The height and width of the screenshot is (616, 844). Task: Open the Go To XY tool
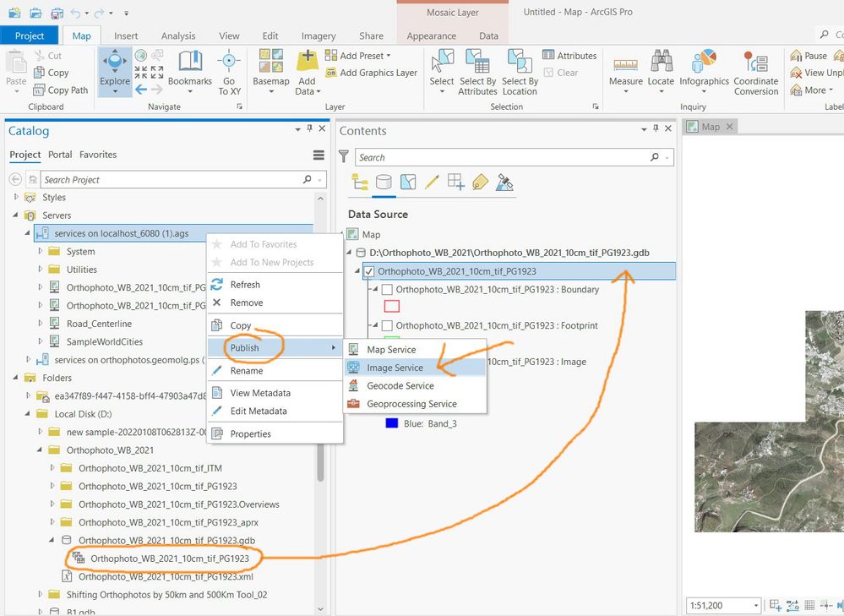[x=229, y=72]
